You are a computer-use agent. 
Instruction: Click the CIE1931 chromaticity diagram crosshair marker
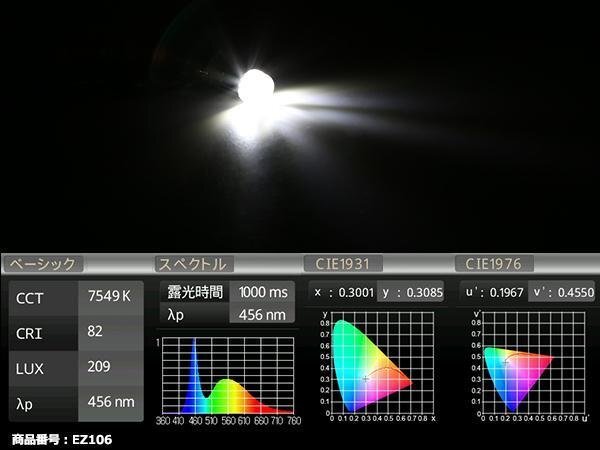pyautogui.click(x=365, y=379)
